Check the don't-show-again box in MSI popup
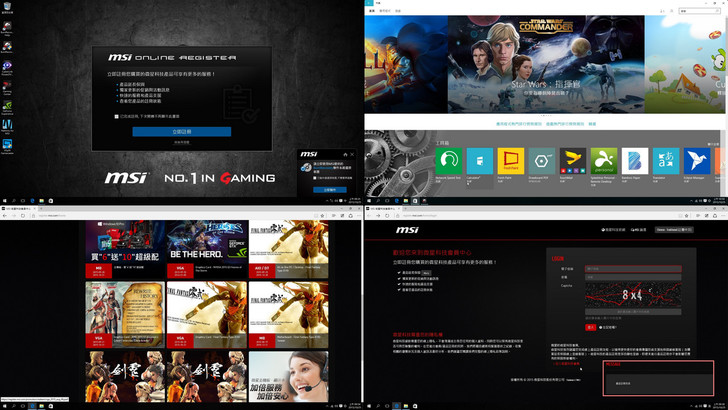Image resolution: width=728 pixels, height=410 pixels. pyautogui.click(x=316, y=178)
